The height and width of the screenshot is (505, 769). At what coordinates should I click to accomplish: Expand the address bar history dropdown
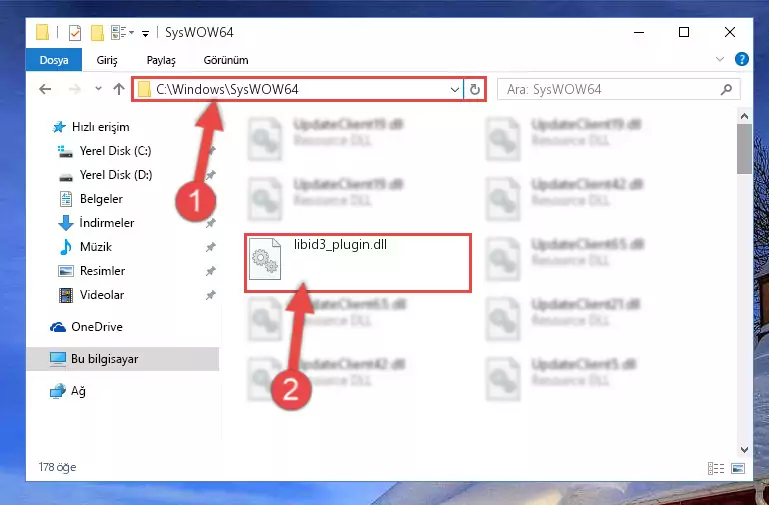pyautogui.click(x=455, y=90)
